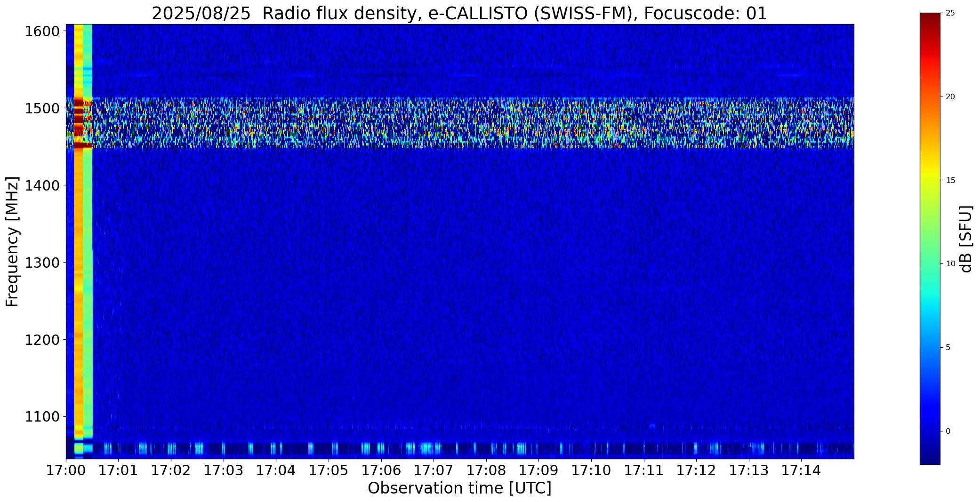Click the 17:04 time tick label
This screenshot has height=502, width=980.
pos(276,470)
